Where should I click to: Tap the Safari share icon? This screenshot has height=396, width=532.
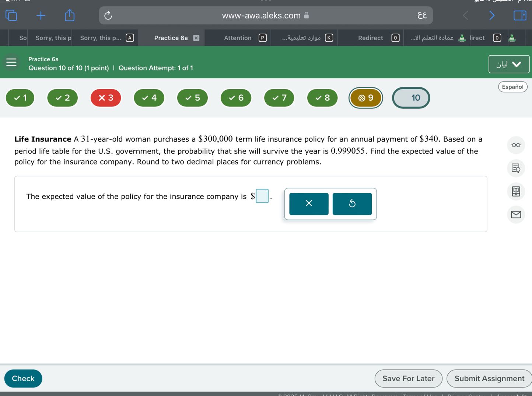coord(70,15)
